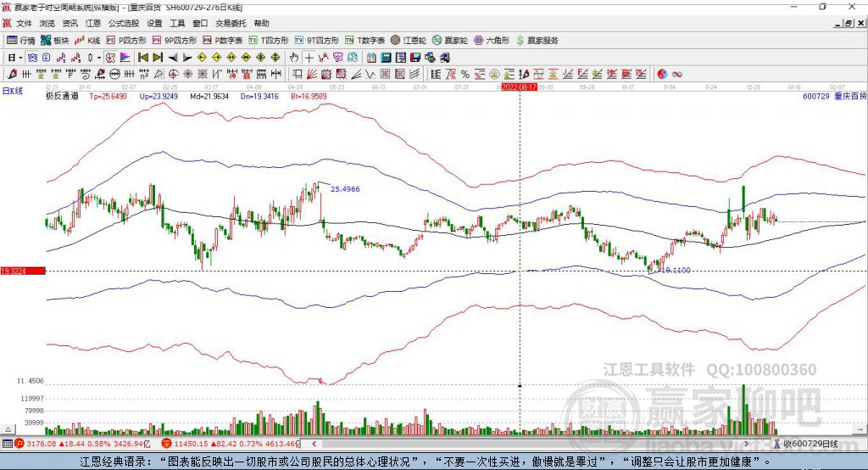868x470 pixels.
Task: Open T四方形 time square
Action: (269, 41)
